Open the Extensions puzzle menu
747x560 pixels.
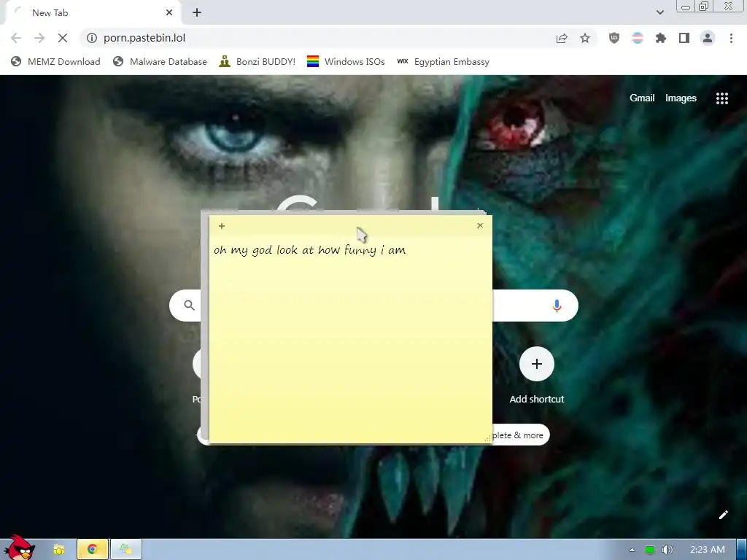pyautogui.click(x=661, y=38)
